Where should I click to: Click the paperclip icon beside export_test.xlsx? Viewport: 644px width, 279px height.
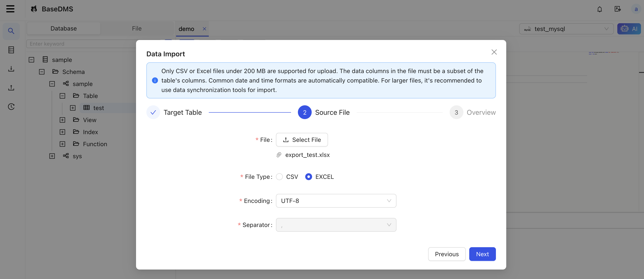point(279,155)
